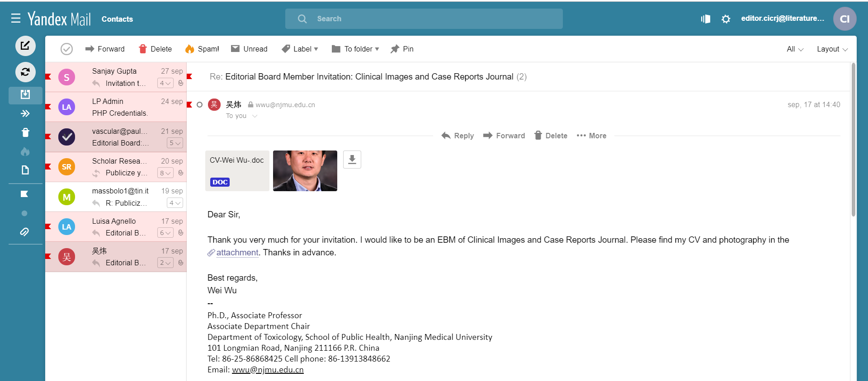The image size is (868, 381).
Task: Open the hamburger main menu
Action: coord(16,19)
